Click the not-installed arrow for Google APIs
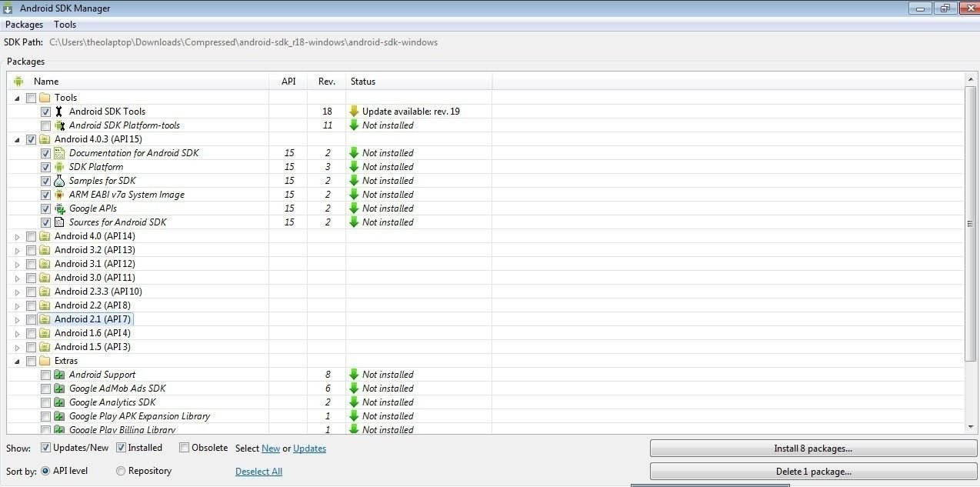The width and height of the screenshot is (980, 487). point(354,208)
